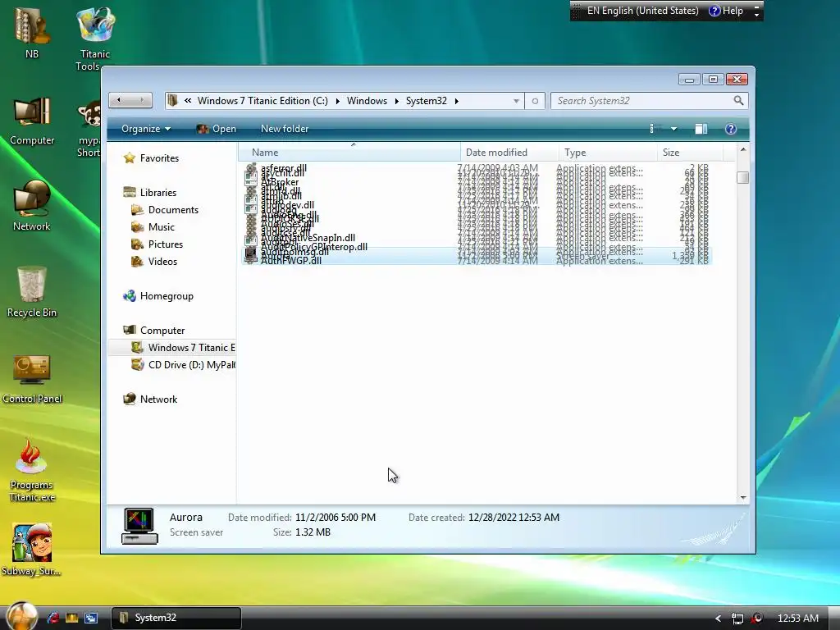Click the vertical scrollbar thumb
The image size is (840, 630).
(x=742, y=177)
